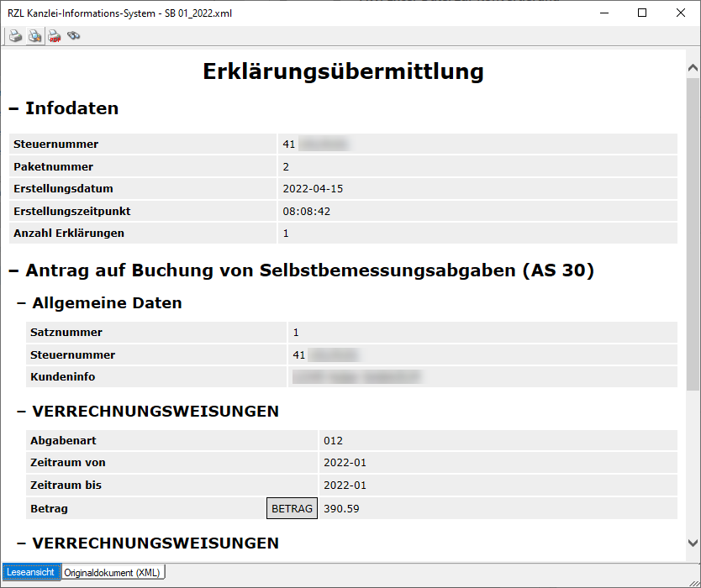Screen dimensions: 701x588
Task: Click the scroll down arrow
Action: tap(693, 543)
